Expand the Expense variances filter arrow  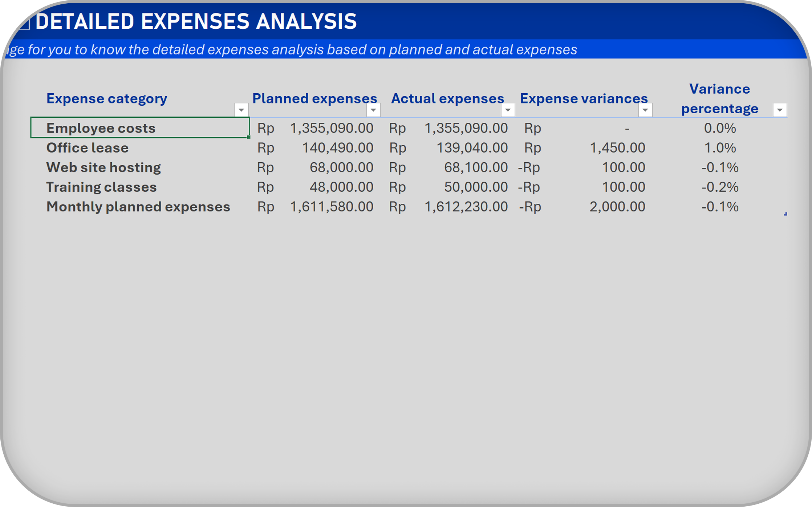click(x=645, y=110)
